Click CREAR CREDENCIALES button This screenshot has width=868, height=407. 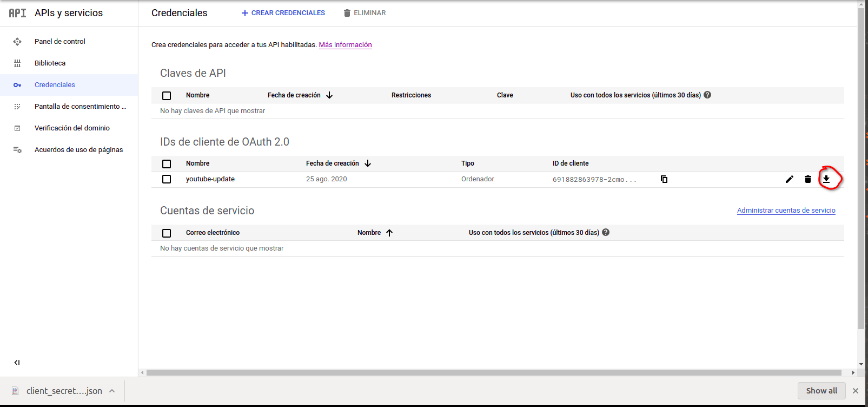[283, 13]
